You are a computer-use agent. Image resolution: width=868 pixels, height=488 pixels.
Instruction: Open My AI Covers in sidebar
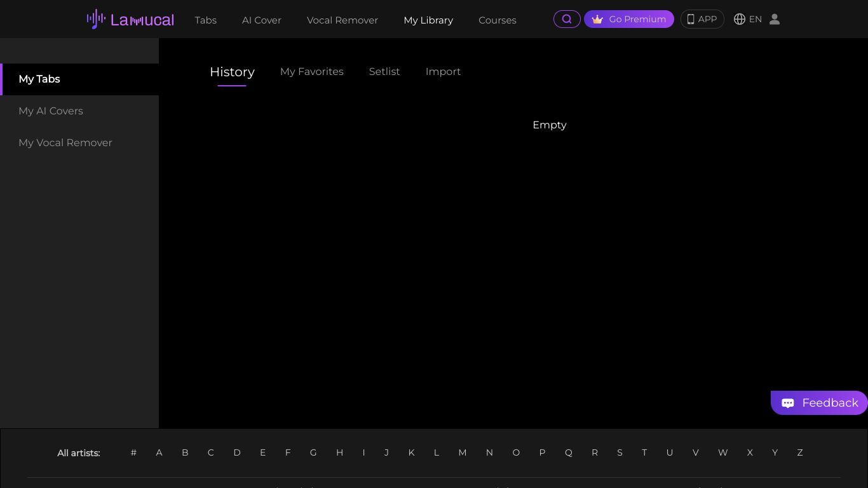(x=79, y=111)
